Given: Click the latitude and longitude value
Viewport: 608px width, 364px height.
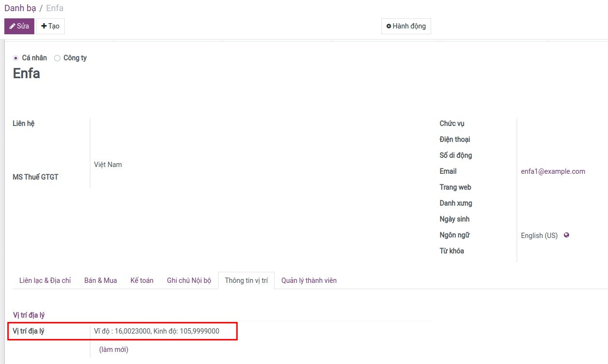Looking at the screenshot, I should pos(157,331).
